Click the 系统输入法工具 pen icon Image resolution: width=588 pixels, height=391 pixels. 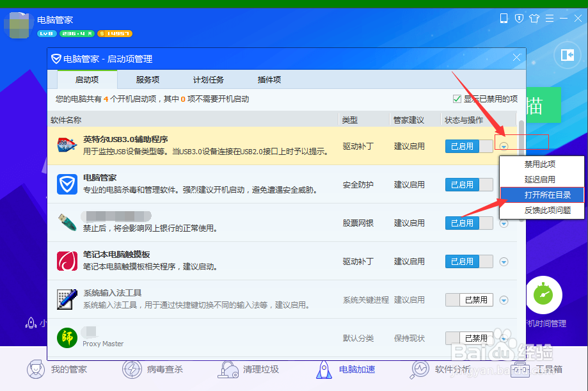(67, 299)
